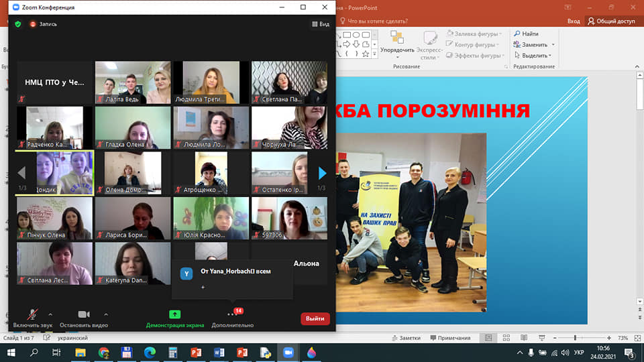This screenshot has height=362, width=644.
Task: Switch to Slide Sorter view
Action: tap(506, 338)
